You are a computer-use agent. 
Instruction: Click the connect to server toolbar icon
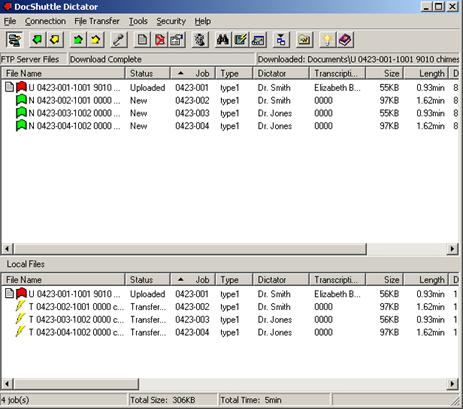tap(14, 40)
